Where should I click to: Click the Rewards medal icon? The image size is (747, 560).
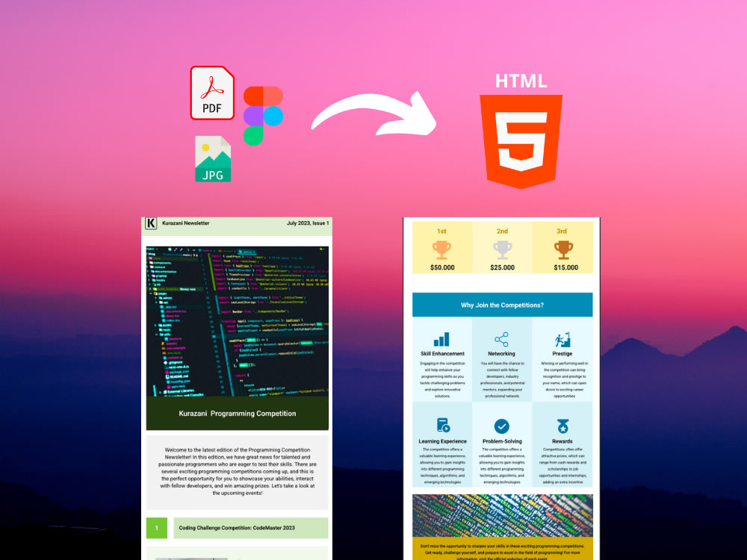tap(562, 426)
